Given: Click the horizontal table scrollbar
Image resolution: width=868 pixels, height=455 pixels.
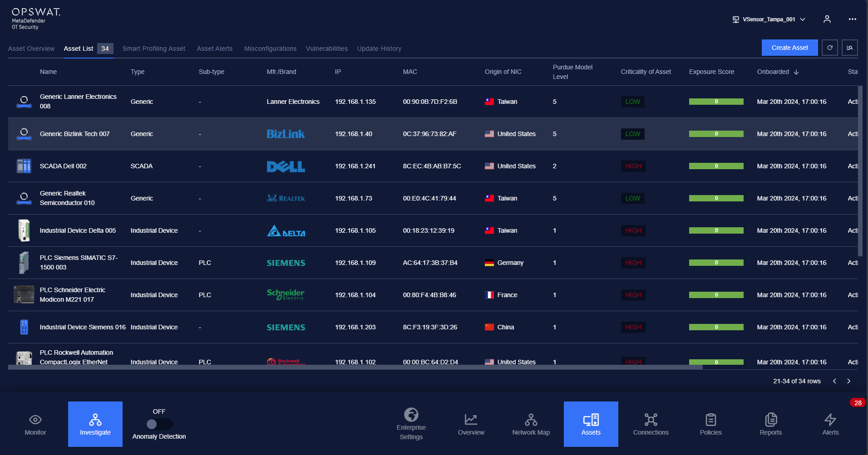Looking at the screenshot, I should [355, 367].
